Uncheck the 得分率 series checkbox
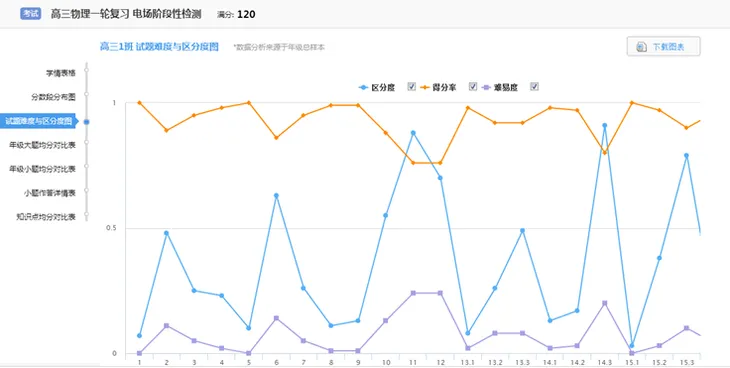Screen dimensions: 730x368 click(473, 86)
